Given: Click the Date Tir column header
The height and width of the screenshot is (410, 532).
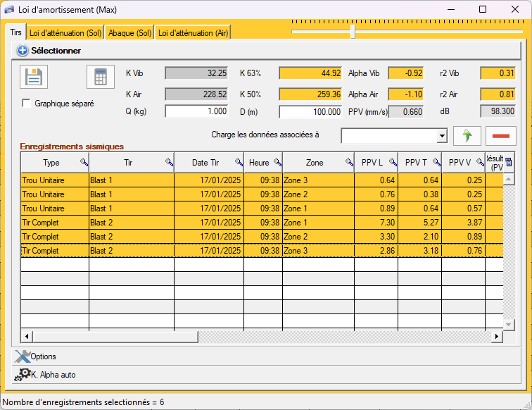Looking at the screenshot, I should pos(209,162).
